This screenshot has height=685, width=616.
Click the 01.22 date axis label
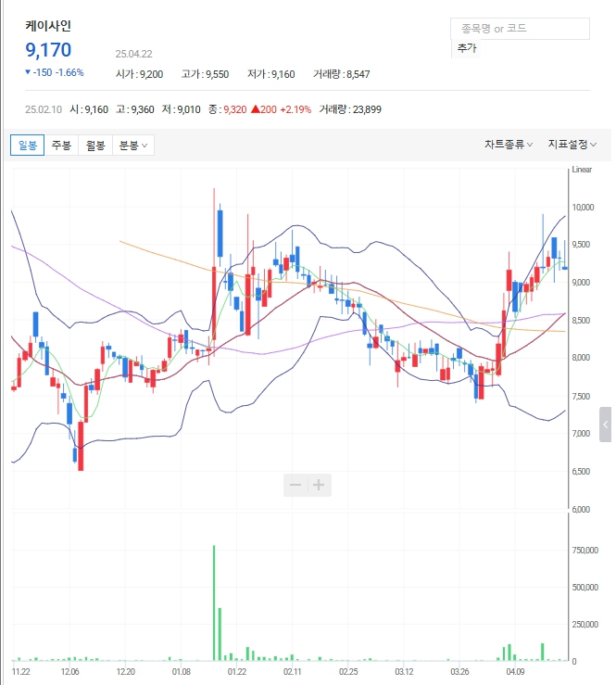[x=237, y=671]
